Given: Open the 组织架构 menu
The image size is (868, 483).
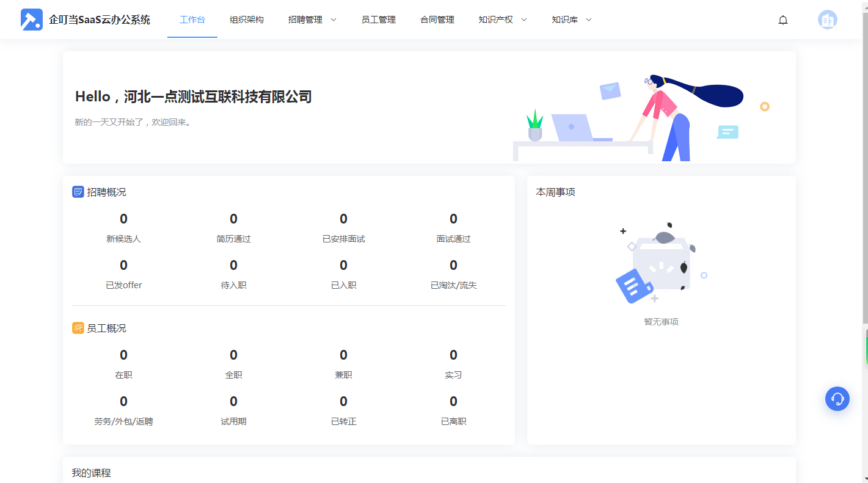Looking at the screenshot, I should pos(247,20).
